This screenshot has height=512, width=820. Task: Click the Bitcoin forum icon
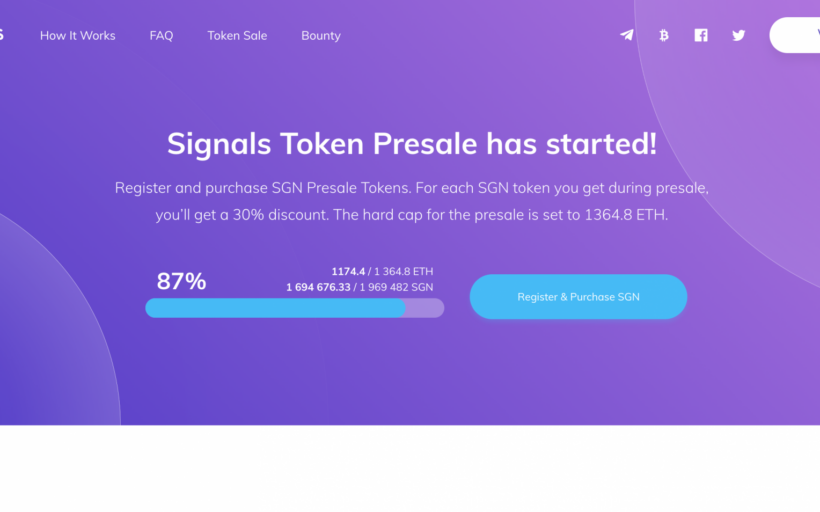point(664,35)
